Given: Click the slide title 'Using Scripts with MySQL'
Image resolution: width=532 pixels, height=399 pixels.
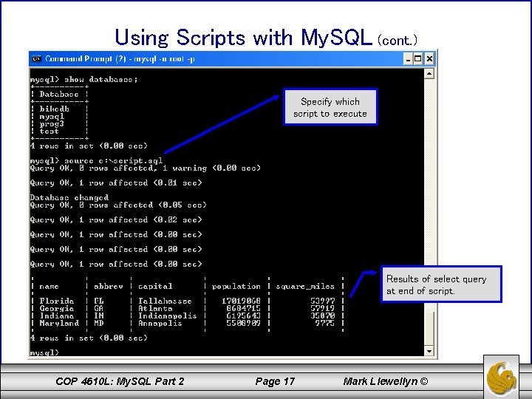Looking at the screenshot, I should pyautogui.click(x=243, y=38).
